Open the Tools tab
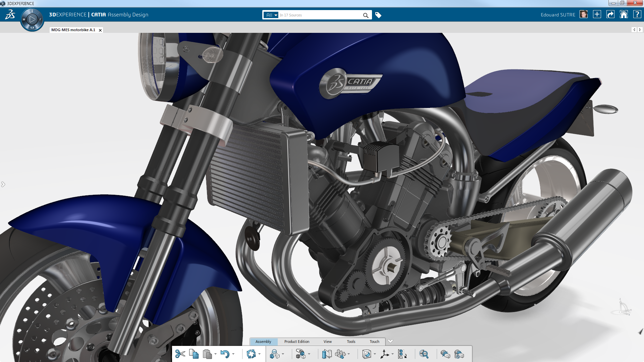The width and height of the screenshot is (644, 362). point(351,342)
